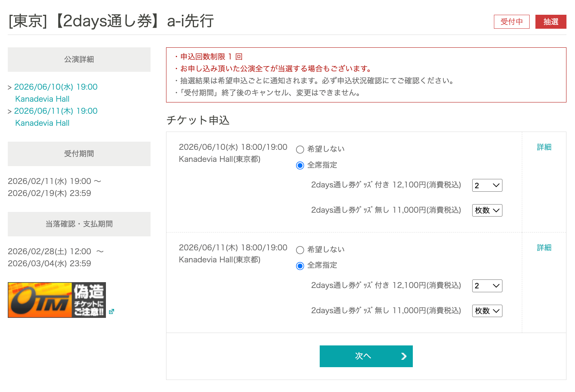Viewport: 575px width, 392px height.
Task: Open 枚数 dropdown for 06/10 グッズ無し ticket
Action: tap(487, 210)
